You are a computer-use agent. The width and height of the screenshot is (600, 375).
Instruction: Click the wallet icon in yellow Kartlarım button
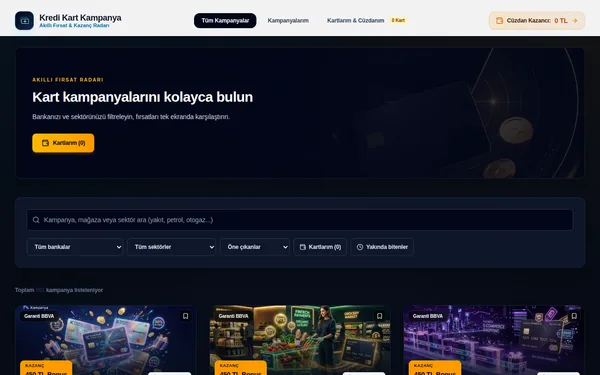coord(45,143)
